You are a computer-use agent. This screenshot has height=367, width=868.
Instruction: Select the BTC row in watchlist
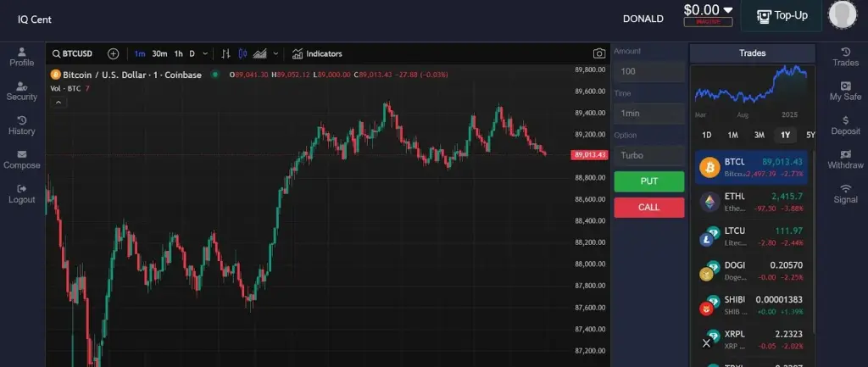(752, 167)
